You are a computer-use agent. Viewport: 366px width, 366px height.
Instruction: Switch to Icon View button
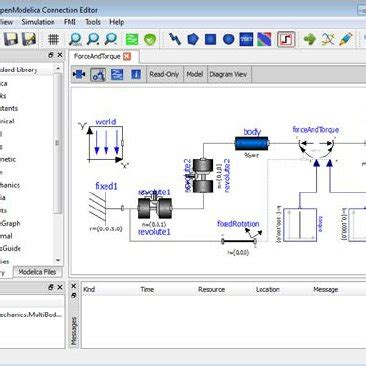pyautogui.click(x=79, y=74)
